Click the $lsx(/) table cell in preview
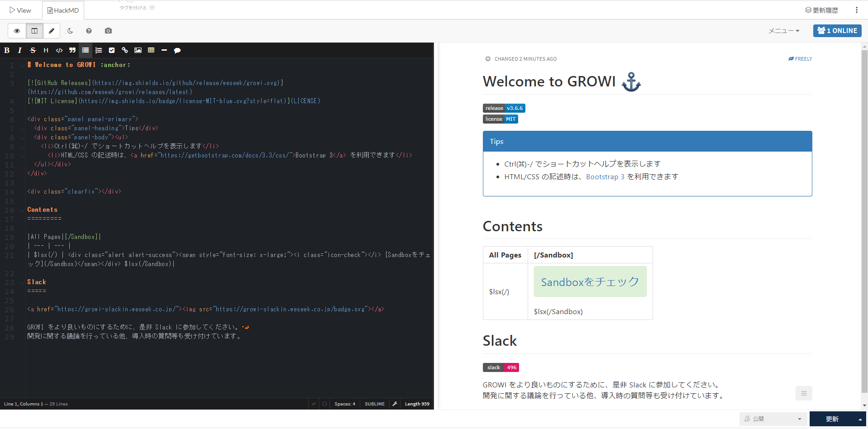This screenshot has height=429, width=868. (505, 292)
